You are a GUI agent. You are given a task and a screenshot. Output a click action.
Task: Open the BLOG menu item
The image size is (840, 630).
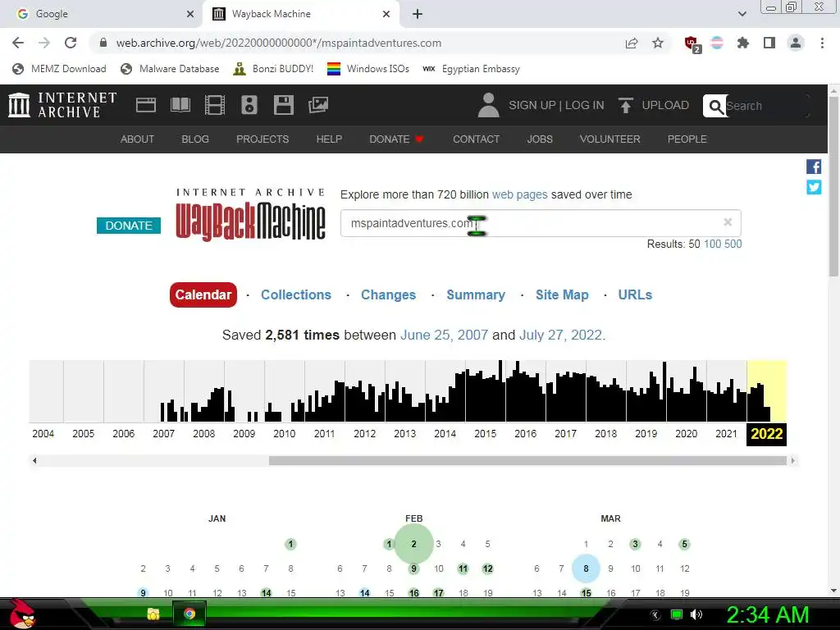pos(195,139)
